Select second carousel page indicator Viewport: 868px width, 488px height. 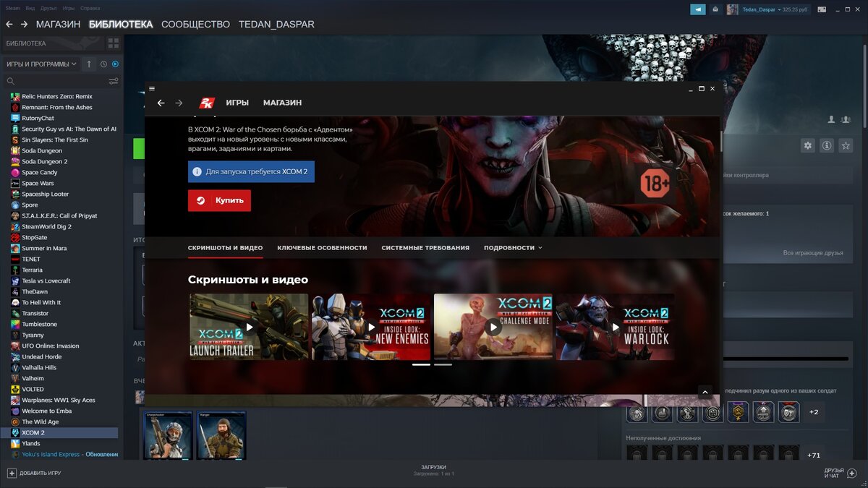coord(443,364)
